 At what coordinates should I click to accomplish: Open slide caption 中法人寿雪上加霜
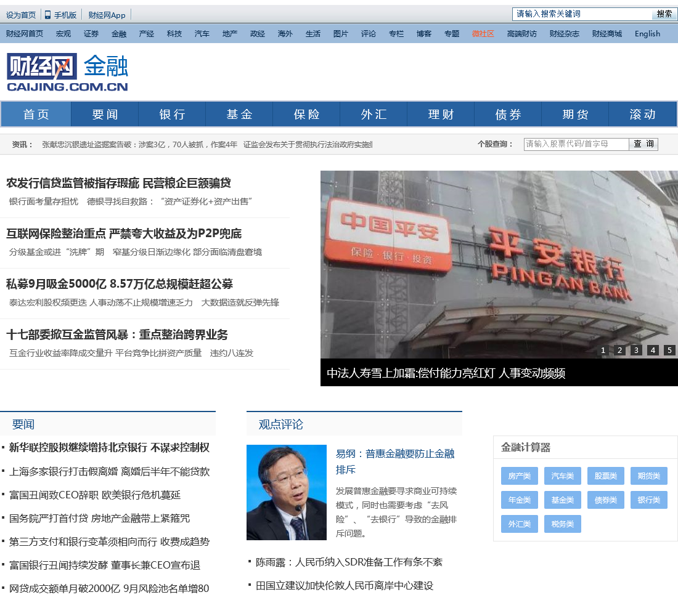(x=446, y=373)
